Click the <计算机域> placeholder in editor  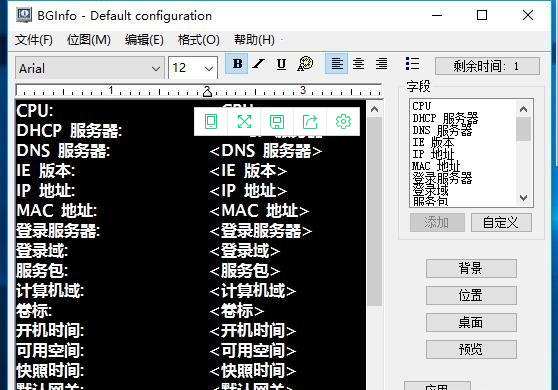pos(253,291)
